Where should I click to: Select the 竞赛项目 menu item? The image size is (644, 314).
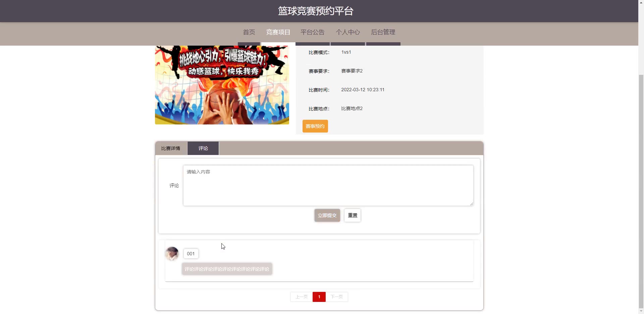[278, 32]
